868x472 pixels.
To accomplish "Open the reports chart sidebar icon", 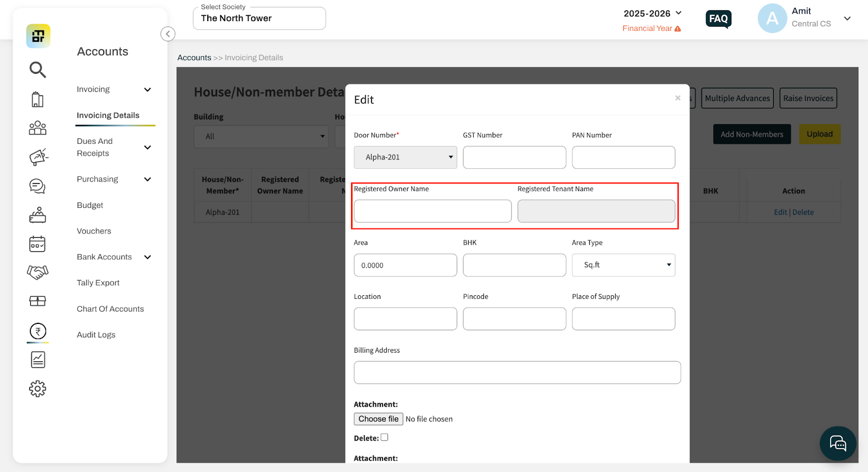I will [x=38, y=360].
